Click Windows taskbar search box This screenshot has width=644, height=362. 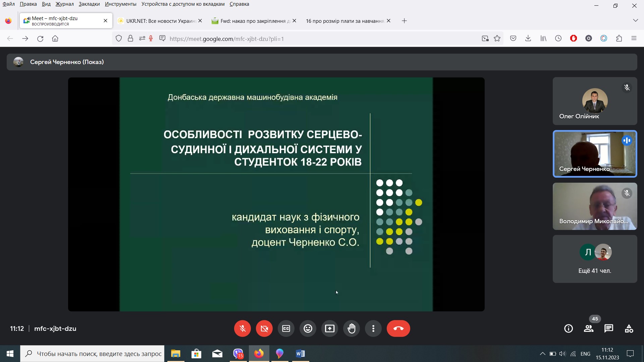click(x=92, y=354)
